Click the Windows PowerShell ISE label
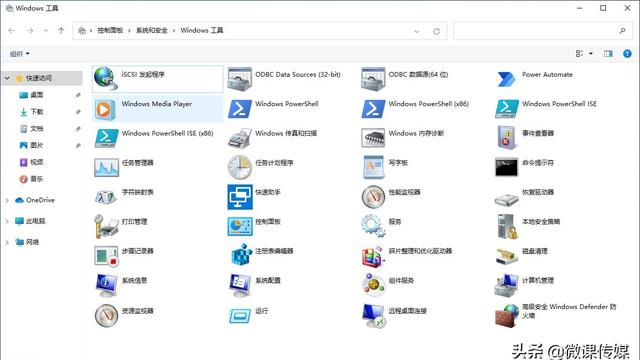Image resolution: width=640 pixels, height=360 pixels. 559,104
